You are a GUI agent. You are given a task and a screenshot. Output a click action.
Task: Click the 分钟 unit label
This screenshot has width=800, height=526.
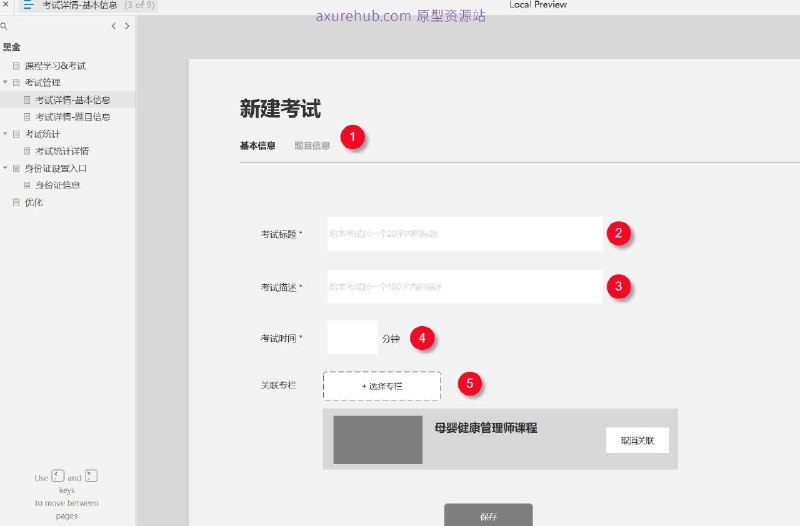point(391,338)
